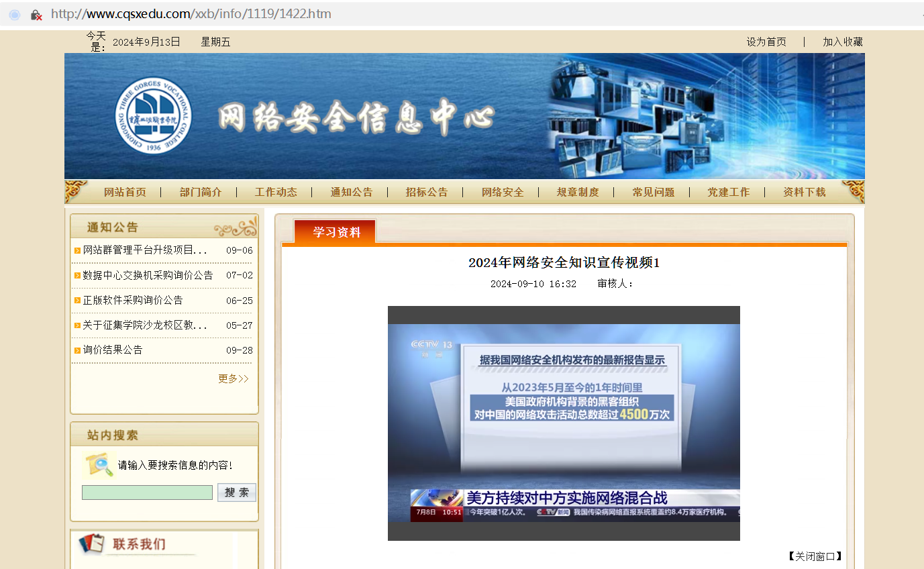The width and height of the screenshot is (924, 569).
Task: Click 设为首页 at top right
Action: pyautogui.click(x=766, y=42)
